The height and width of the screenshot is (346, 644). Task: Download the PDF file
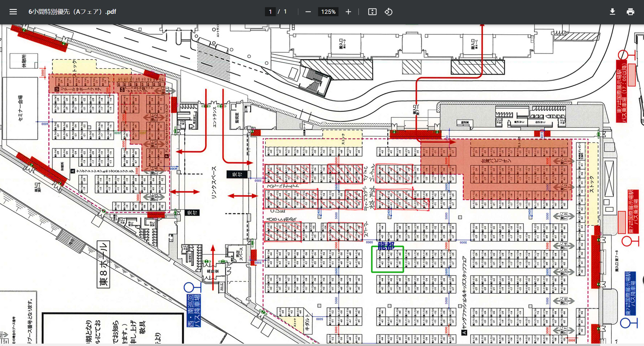(612, 12)
